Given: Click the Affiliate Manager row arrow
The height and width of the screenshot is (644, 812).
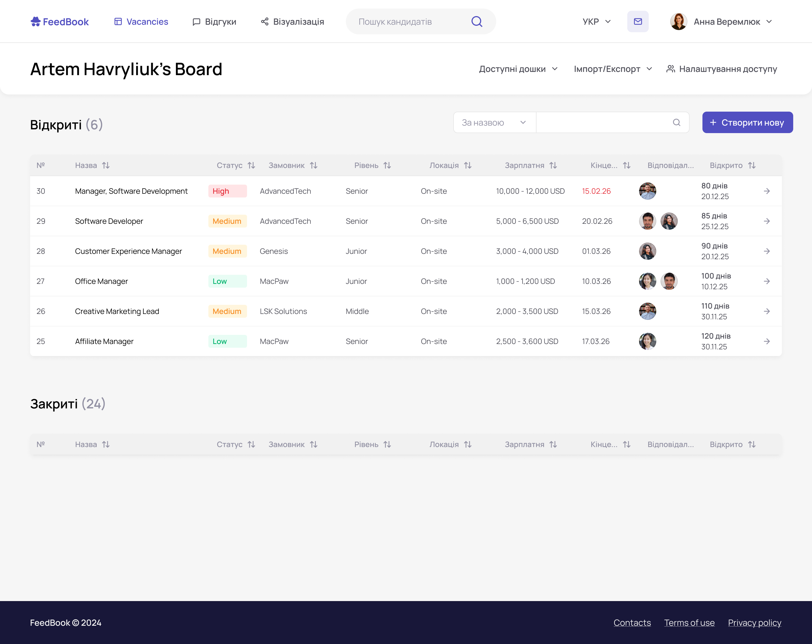Looking at the screenshot, I should pos(767,341).
